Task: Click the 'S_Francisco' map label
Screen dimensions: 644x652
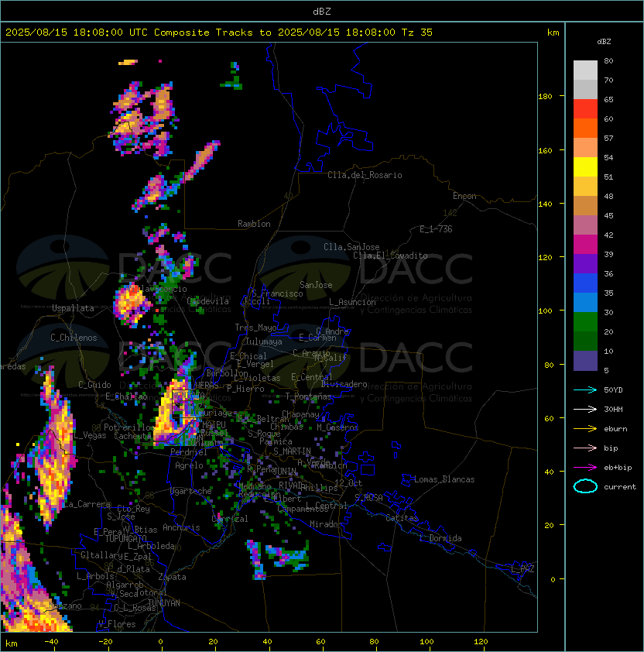Action: 278,293
